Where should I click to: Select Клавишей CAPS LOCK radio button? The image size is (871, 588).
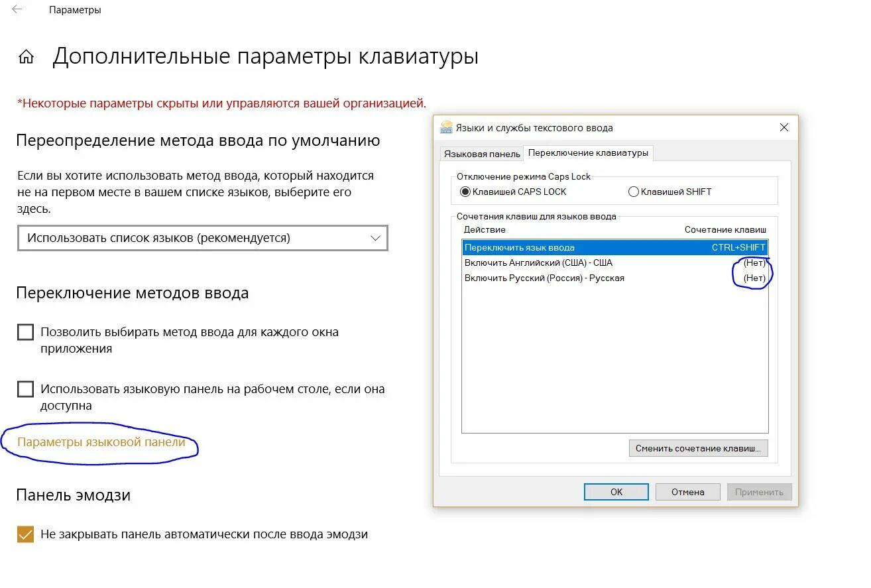pos(465,192)
